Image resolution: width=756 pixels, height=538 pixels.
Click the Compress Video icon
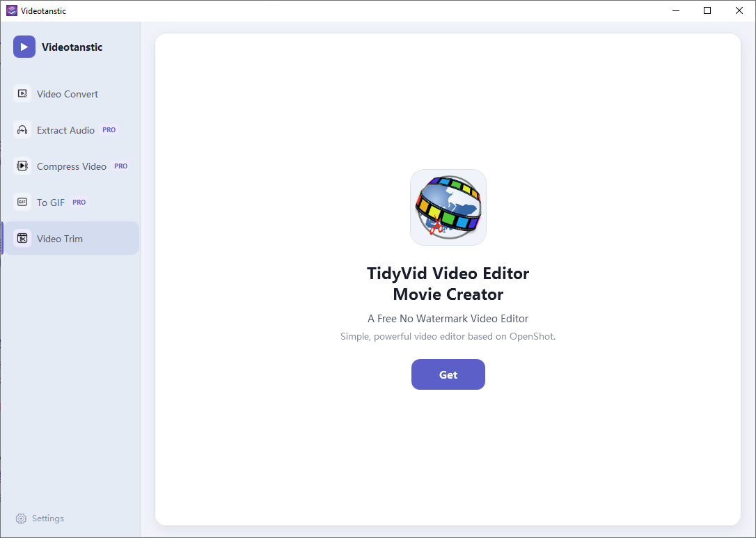coord(22,166)
